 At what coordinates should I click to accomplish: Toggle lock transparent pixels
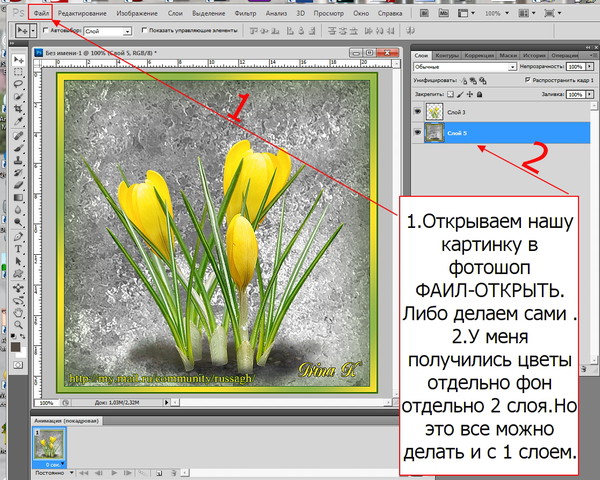coord(451,94)
